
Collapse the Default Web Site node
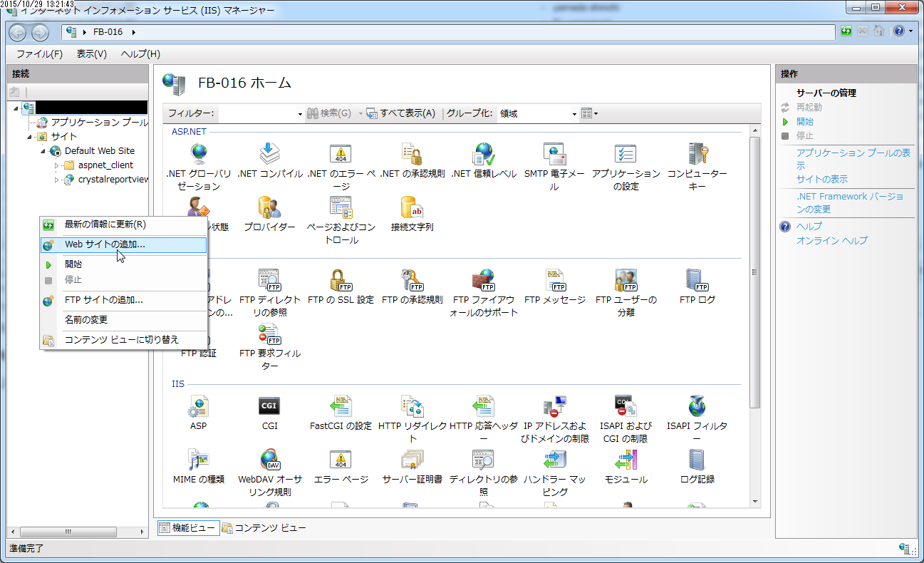(x=43, y=151)
